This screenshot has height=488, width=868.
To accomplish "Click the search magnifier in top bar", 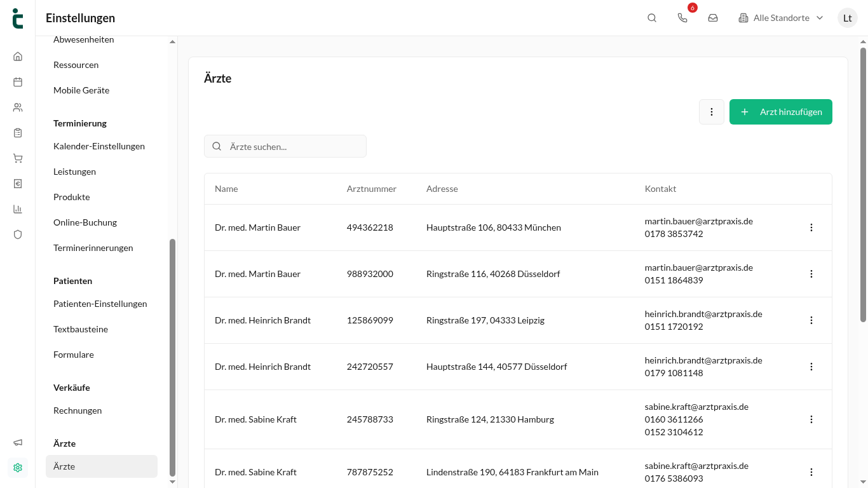I will click(x=652, y=18).
